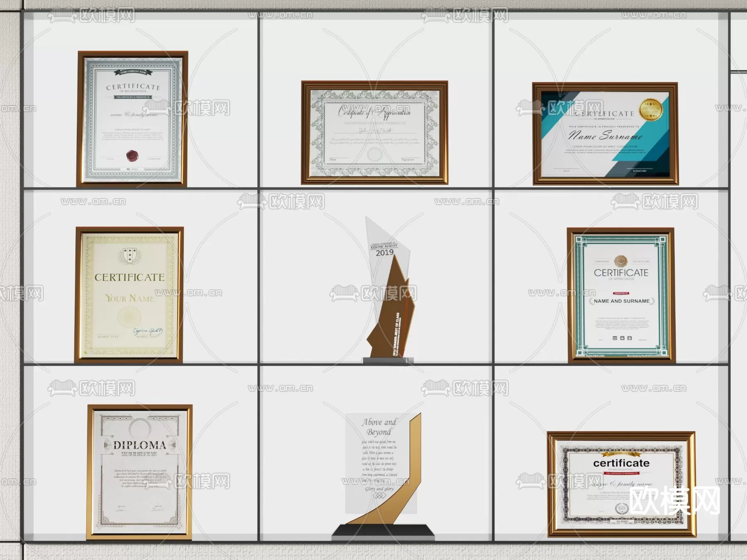Select the shield crest emblem above CERTIFICATE
Image resolution: width=747 pixels, height=560 pixels.
[129, 256]
